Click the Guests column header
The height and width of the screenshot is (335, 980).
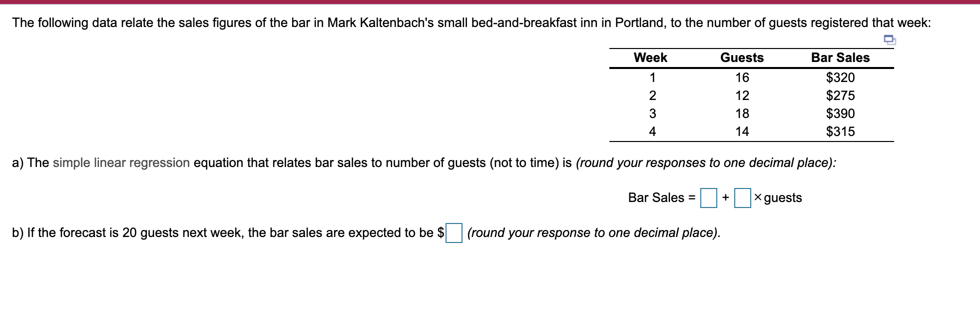pyautogui.click(x=742, y=57)
